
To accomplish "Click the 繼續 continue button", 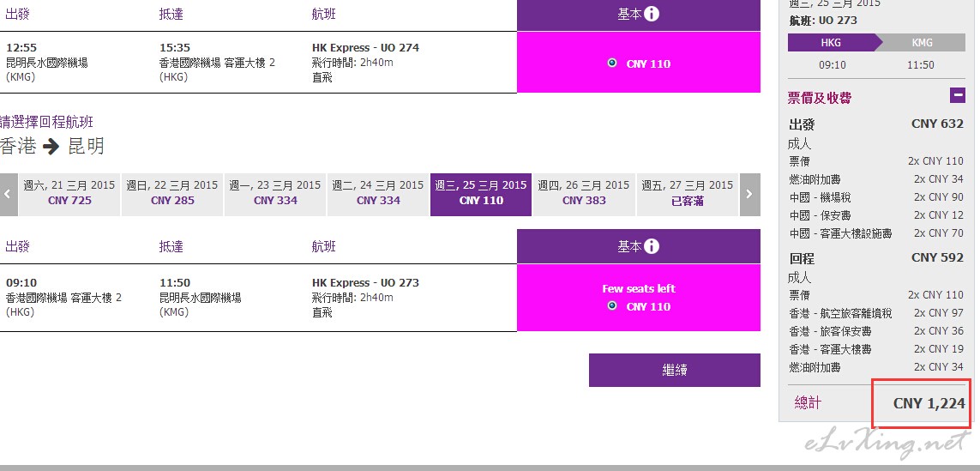I will click(x=675, y=371).
